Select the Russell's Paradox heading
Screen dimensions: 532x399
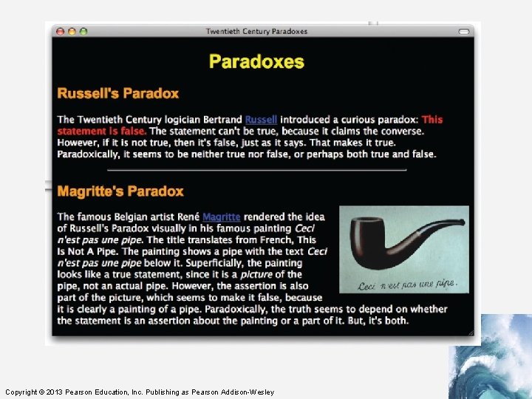(118, 93)
